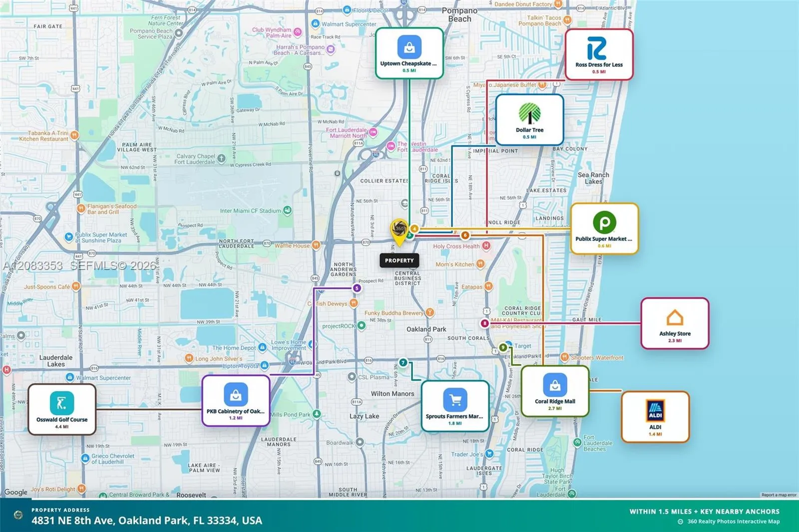Select the Dollar Tree tree logo
Screen dimensions: 799x532
tap(529, 113)
